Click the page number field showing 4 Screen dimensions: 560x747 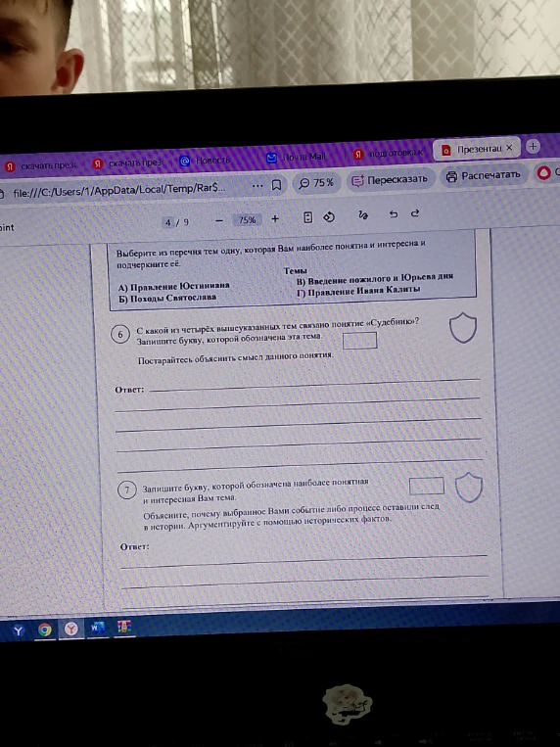pyautogui.click(x=168, y=222)
